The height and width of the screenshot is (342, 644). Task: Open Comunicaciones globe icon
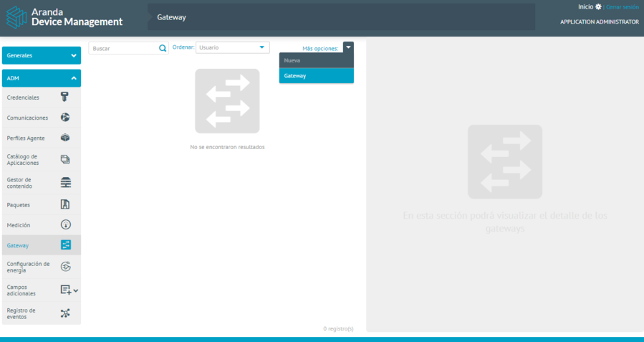65,118
